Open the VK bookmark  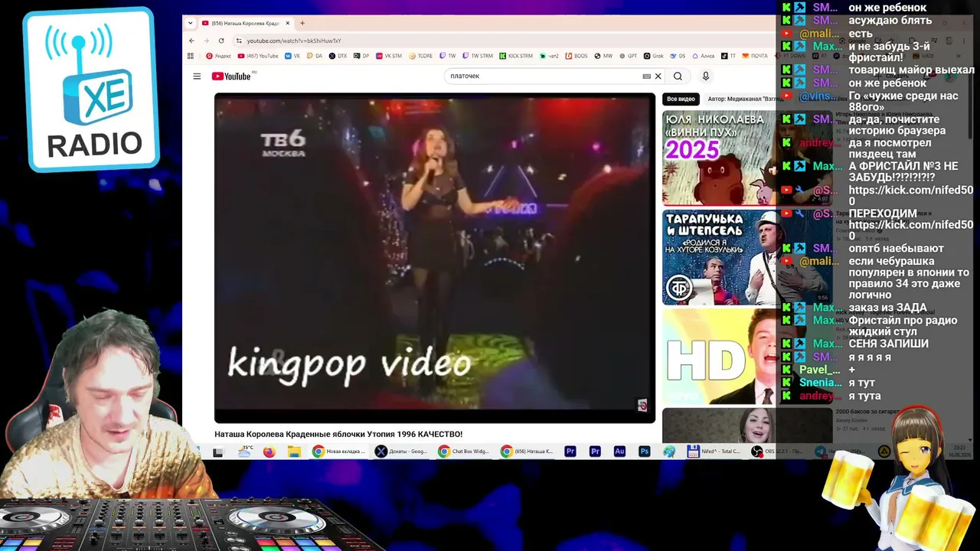point(292,56)
